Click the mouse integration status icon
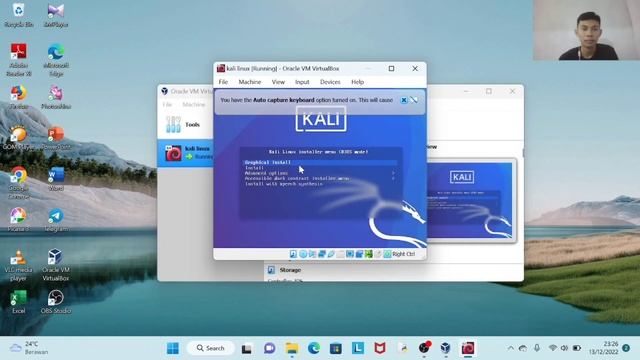Image resolution: width=640 pixels, height=360 pixels. tap(378, 254)
